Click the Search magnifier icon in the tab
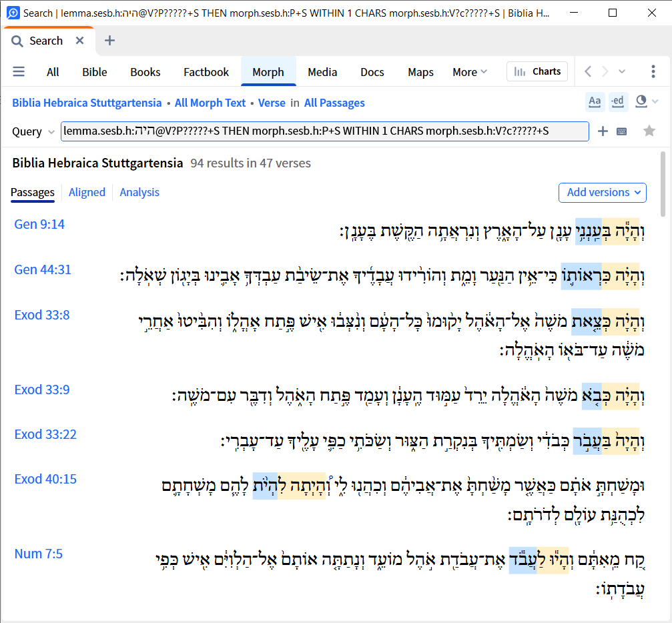The image size is (672, 623). tap(17, 41)
